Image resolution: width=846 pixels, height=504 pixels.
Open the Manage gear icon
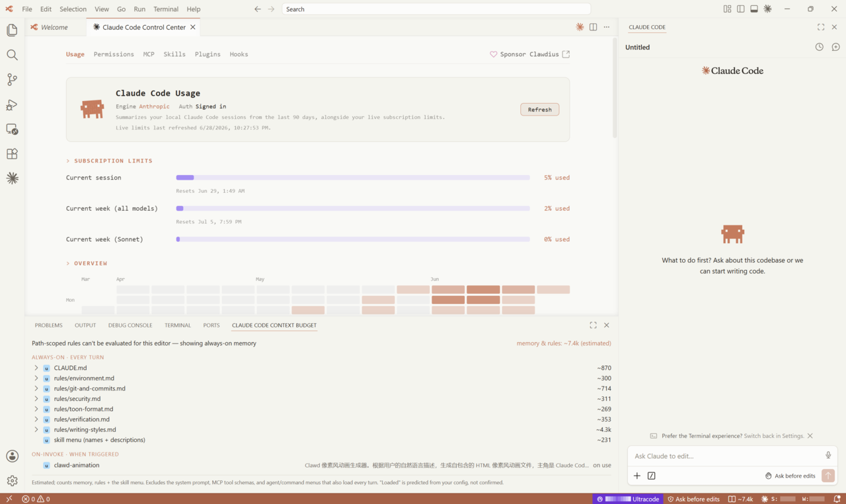click(12, 481)
